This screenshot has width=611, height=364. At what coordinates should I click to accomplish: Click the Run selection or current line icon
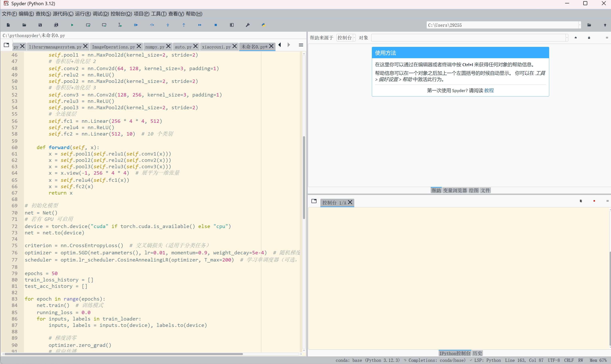tap(120, 25)
